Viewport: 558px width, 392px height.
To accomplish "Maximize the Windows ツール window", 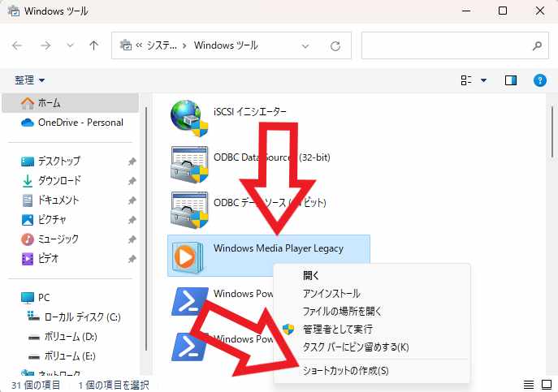I will click(x=503, y=11).
